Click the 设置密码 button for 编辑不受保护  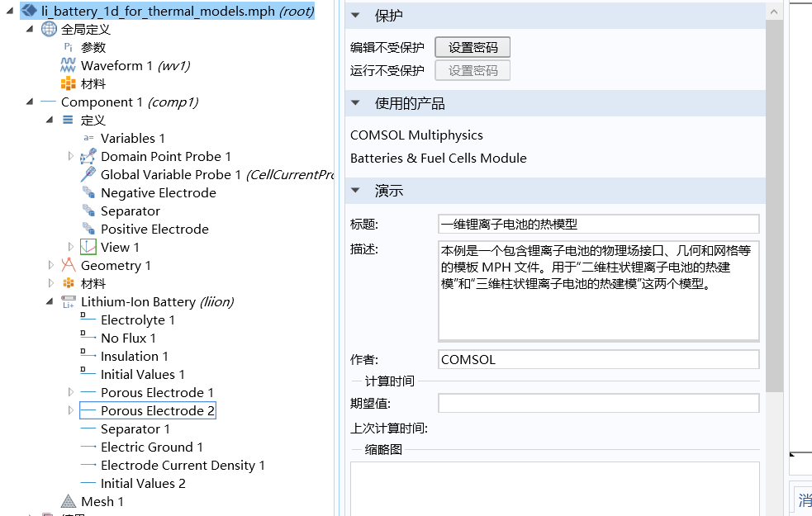pyautogui.click(x=472, y=48)
